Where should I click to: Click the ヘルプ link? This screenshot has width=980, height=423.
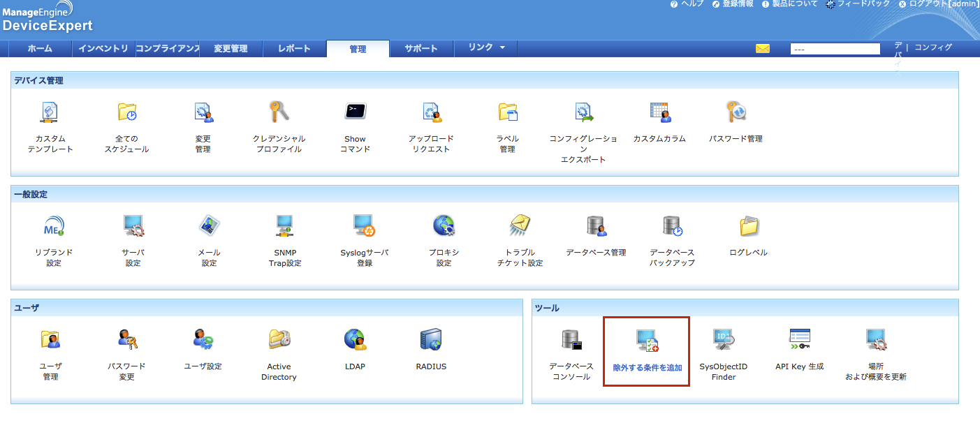click(692, 4)
